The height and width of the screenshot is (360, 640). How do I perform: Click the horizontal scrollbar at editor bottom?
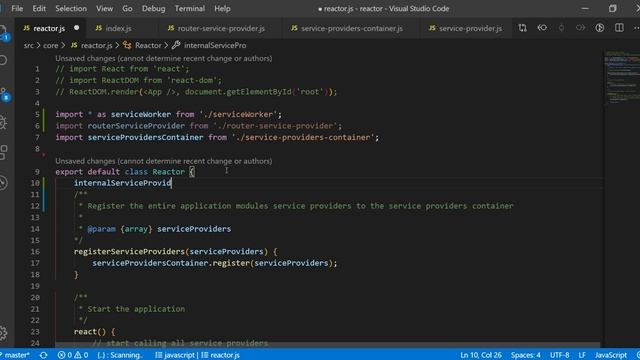(327, 345)
